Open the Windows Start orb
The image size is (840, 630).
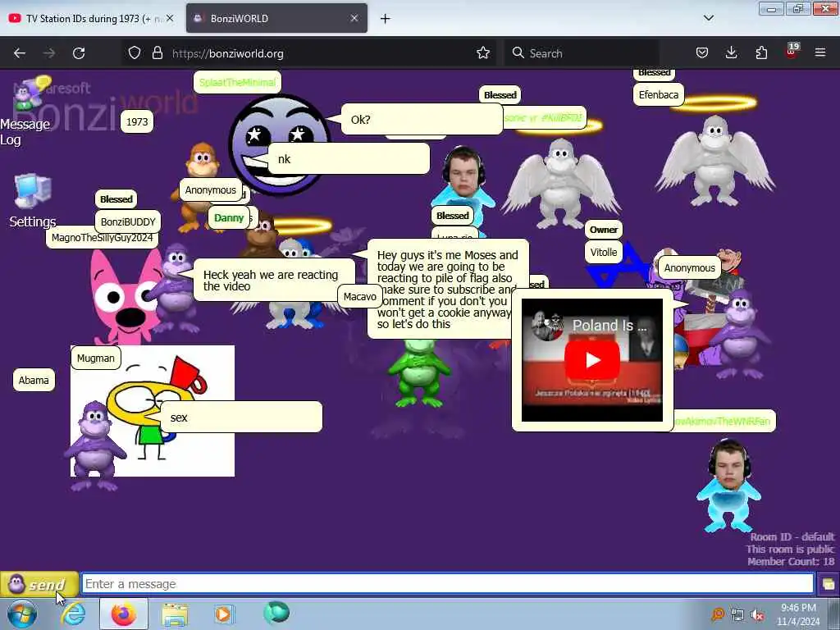coord(22,614)
